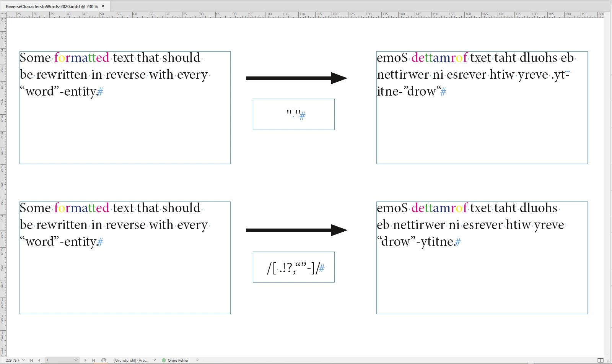Jump to last page button

tap(93, 360)
